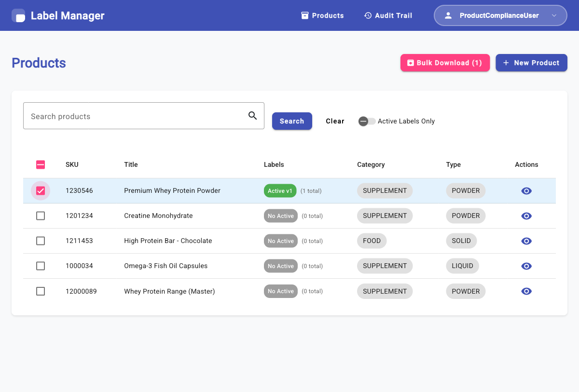Clear the search filters

(335, 121)
